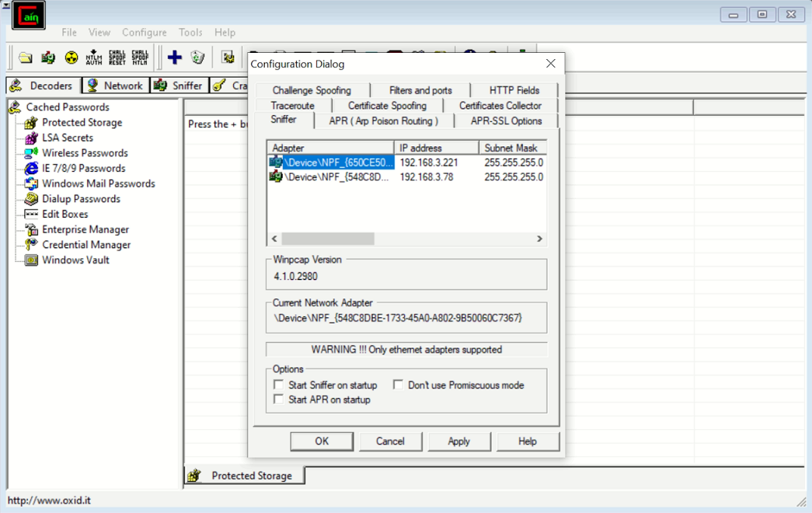Click the CHALL SPOOF NTLM toolbar icon
Screen dimensions: 812x513
click(140, 58)
